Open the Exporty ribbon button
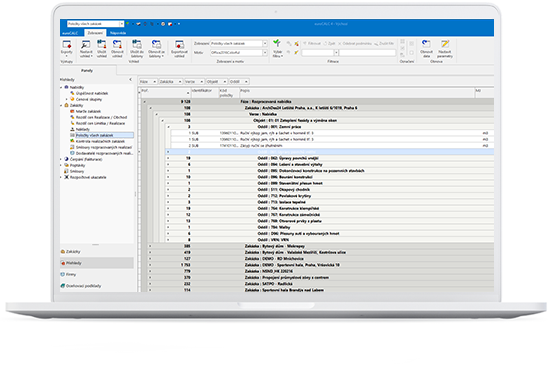The height and width of the screenshot is (382, 550). [x=67, y=48]
